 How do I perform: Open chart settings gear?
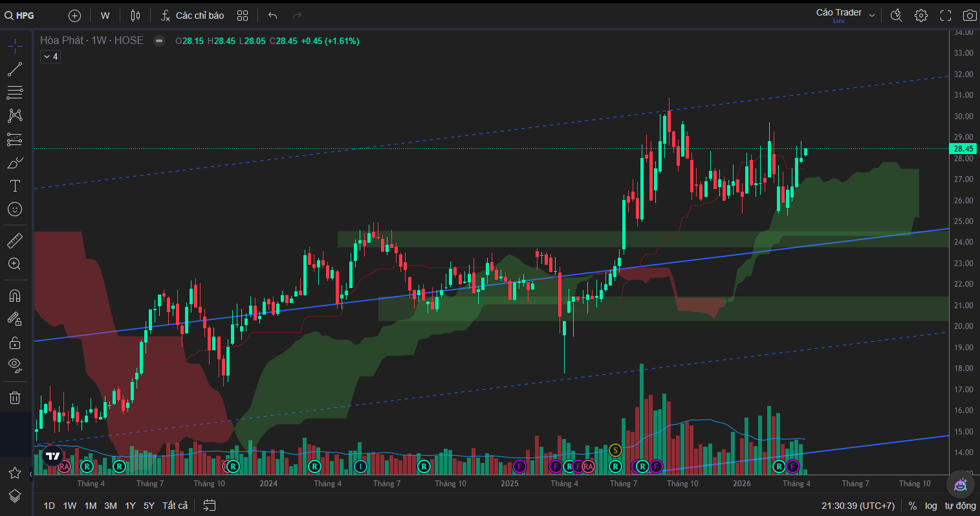(x=921, y=16)
